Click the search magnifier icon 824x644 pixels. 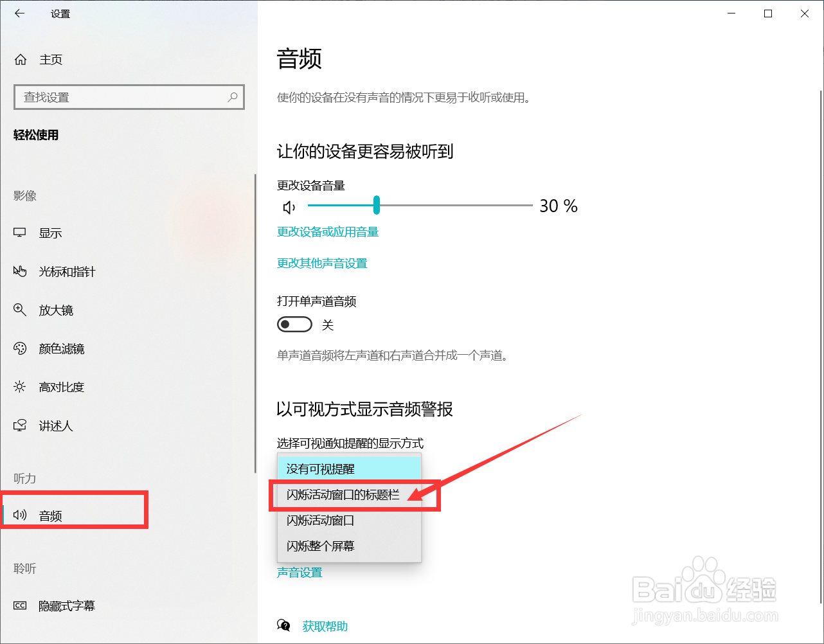pyautogui.click(x=233, y=97)
